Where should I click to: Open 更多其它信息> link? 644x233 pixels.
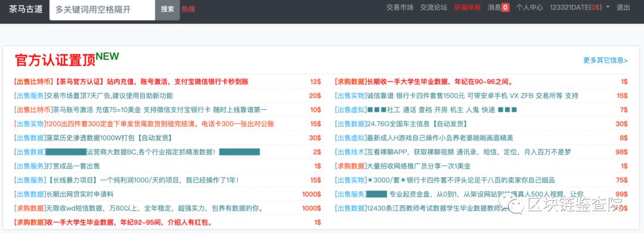(x=605, y=60)
